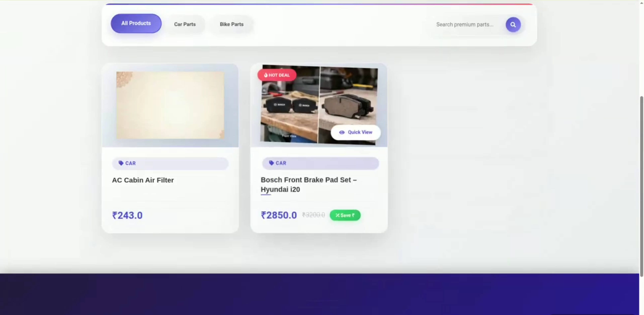Click the HOT DEAL badge
The image size is (644, 315).
coord(277,75)
